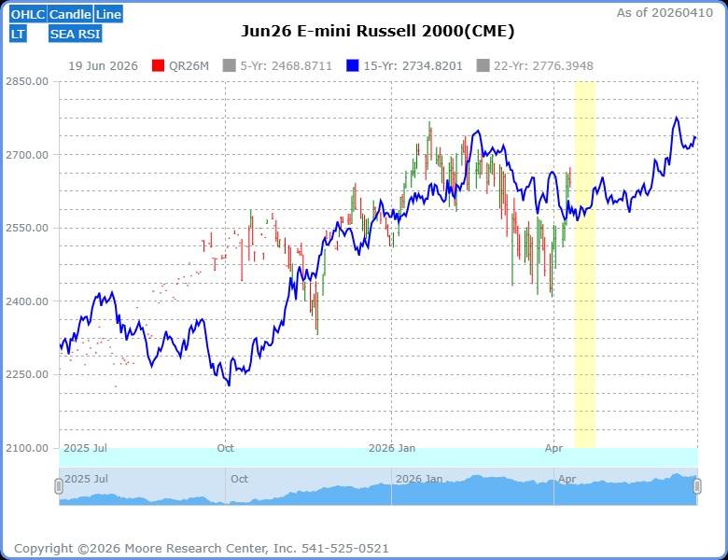Screen dimensions: 728x560
Task: Toggle 22-Yr series gray legend swatch
Action: tap(483, 65)
